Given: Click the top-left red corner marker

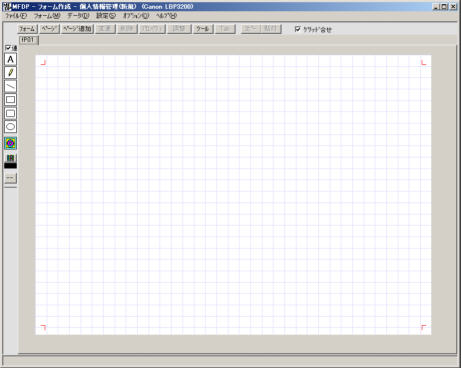Looking at the screenshot, I should [x=43, y=62].
